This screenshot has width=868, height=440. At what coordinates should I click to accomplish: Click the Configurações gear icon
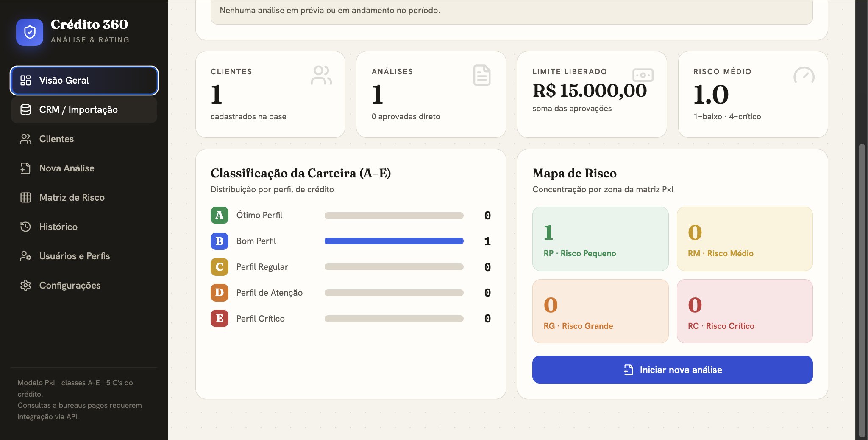pos(25,285)
